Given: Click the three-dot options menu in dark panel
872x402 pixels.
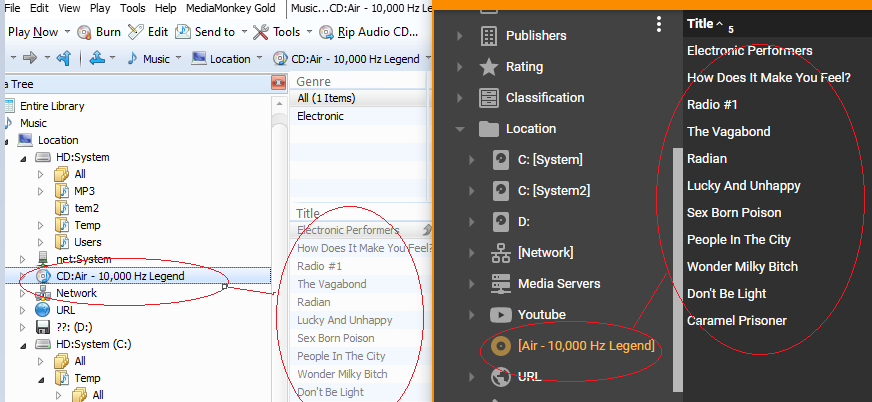Looking at the screenshot, I should [x=658, y=24].
